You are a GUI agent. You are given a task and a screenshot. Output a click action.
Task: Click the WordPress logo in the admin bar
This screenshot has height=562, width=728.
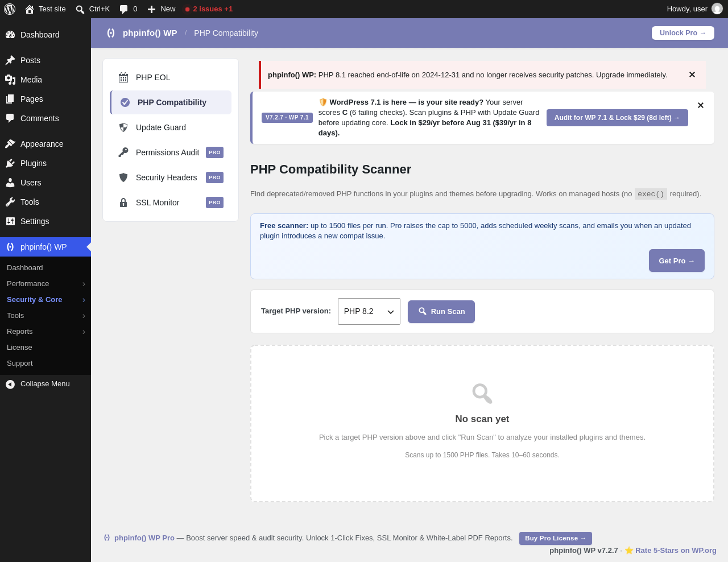point(10,9)
